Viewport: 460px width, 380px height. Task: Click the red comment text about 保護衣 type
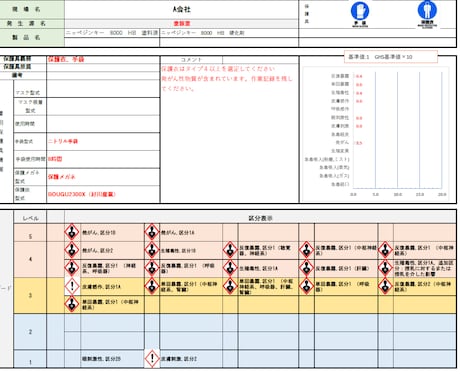(218, 69)
